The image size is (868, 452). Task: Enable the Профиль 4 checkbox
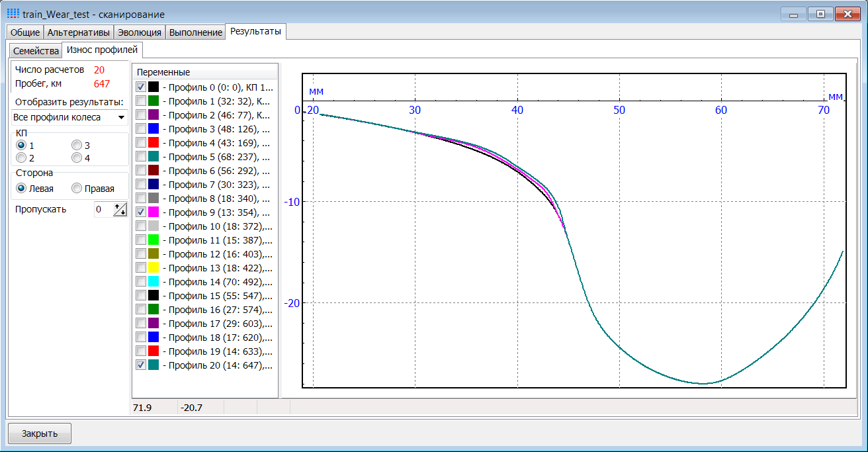coord(141,142)
